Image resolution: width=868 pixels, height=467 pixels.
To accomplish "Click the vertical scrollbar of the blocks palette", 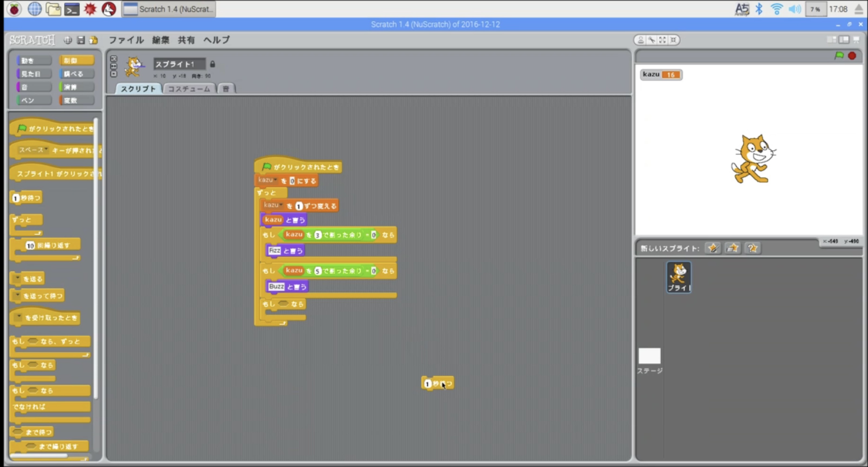I will 96,259.
